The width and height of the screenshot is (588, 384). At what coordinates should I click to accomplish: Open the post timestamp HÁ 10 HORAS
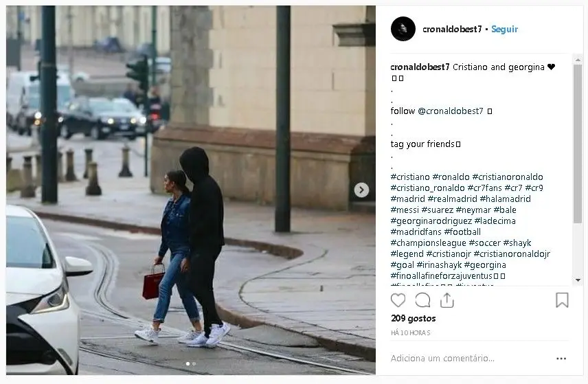(x=410, y=332)
